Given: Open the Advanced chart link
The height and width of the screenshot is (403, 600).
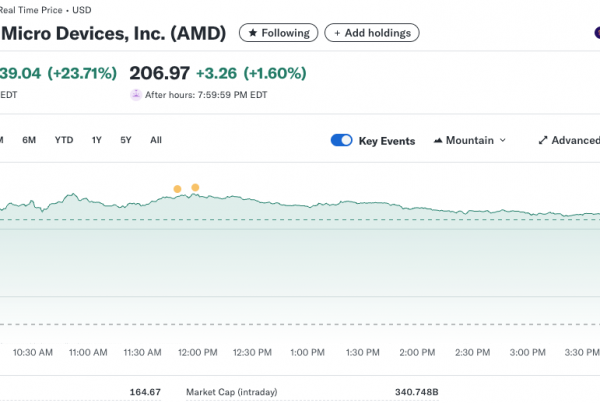Looking at the screenshot, I should (575, 141).
